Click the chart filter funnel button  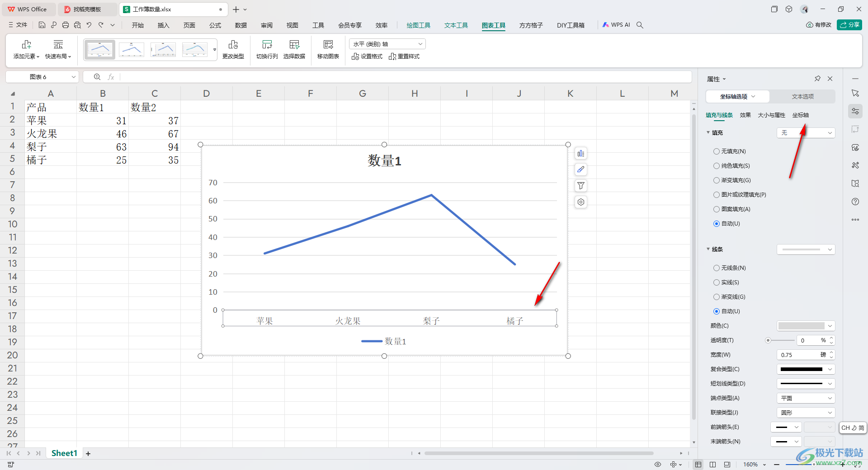[x=581, y=186]
